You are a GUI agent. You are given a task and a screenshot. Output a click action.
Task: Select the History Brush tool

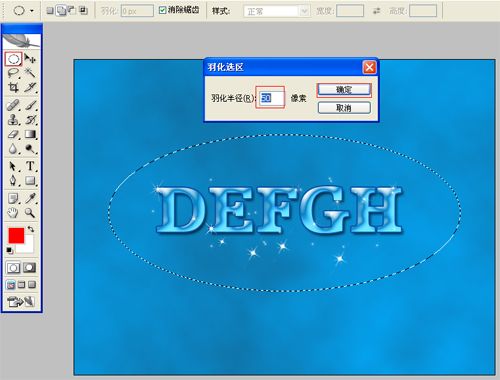point(30,119)
